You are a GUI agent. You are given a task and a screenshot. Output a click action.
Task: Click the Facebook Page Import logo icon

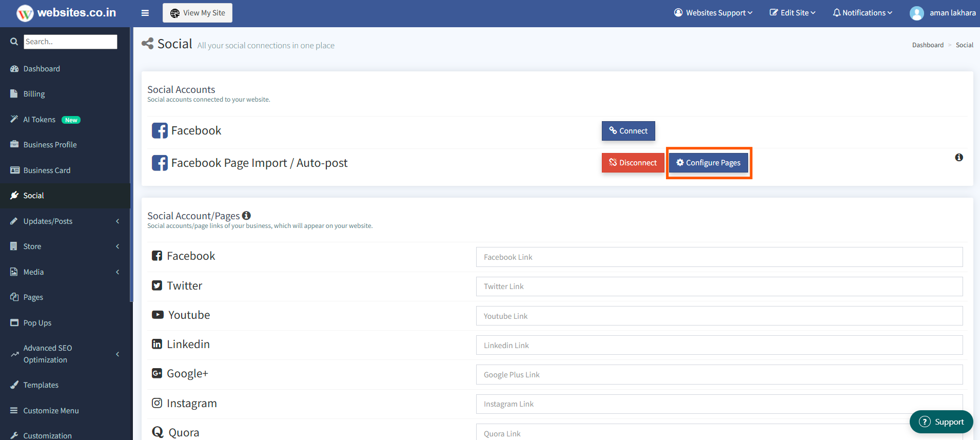click(x=160, y=163)
